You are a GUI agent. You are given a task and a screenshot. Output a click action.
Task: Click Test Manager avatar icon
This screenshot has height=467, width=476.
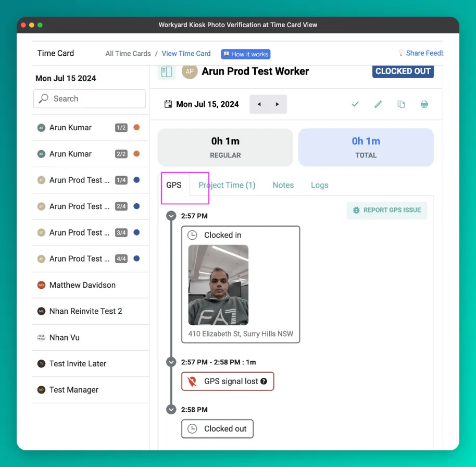(41, 389)
